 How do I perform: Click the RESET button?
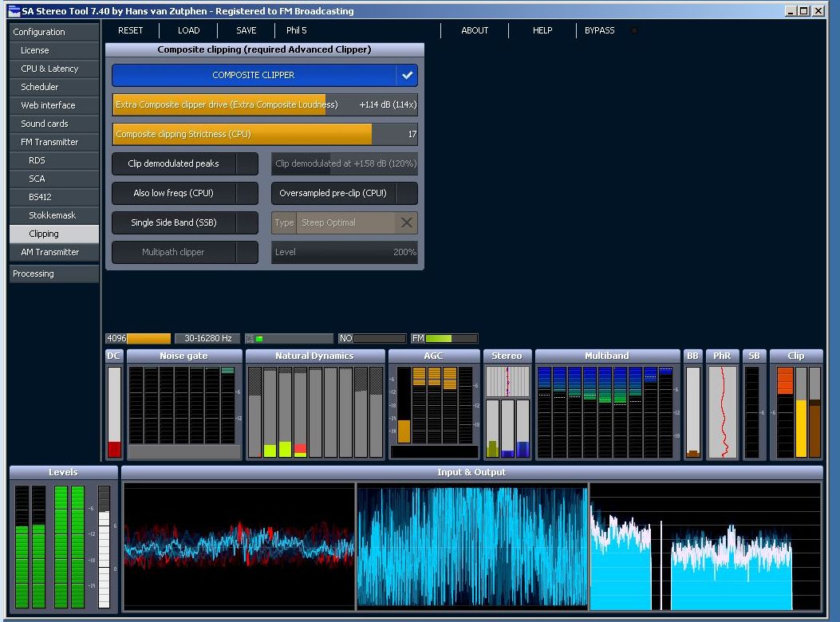coord(130,30)
